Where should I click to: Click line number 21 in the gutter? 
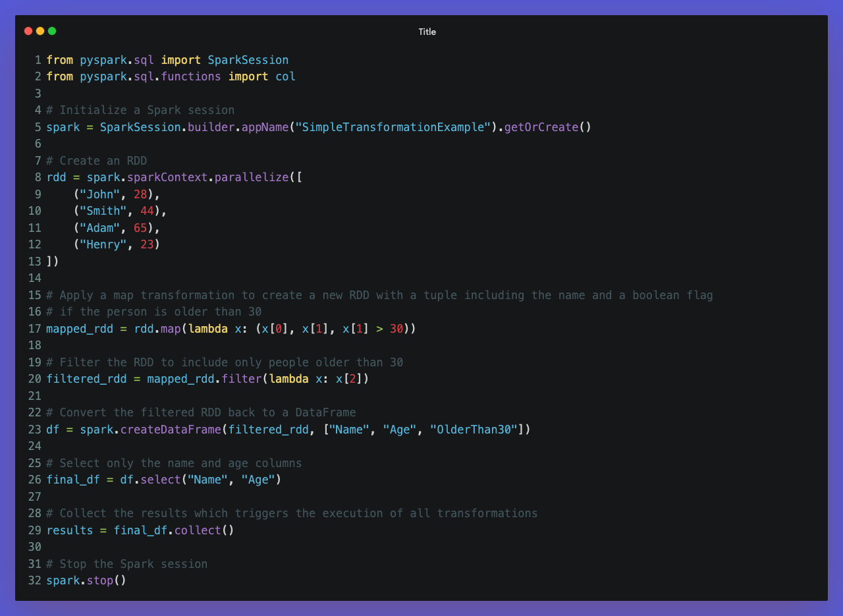coord(34,396)
